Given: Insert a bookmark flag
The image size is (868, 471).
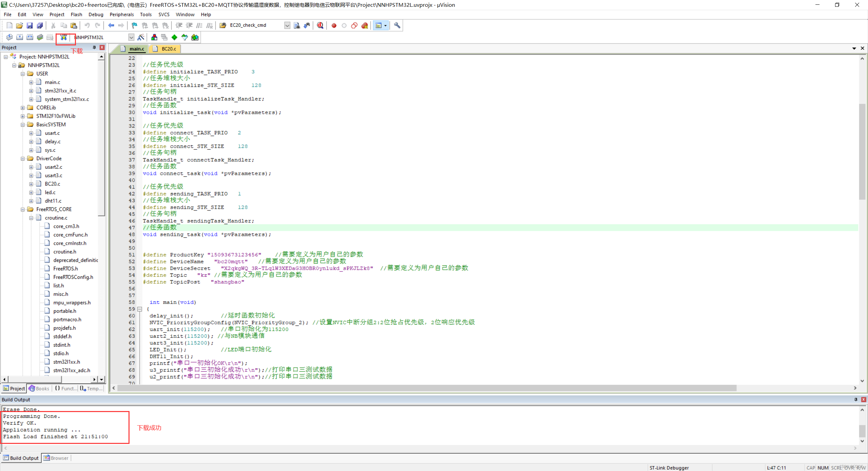Looking at the screenshot, I should pyautogui.click(x=135, y=25).
